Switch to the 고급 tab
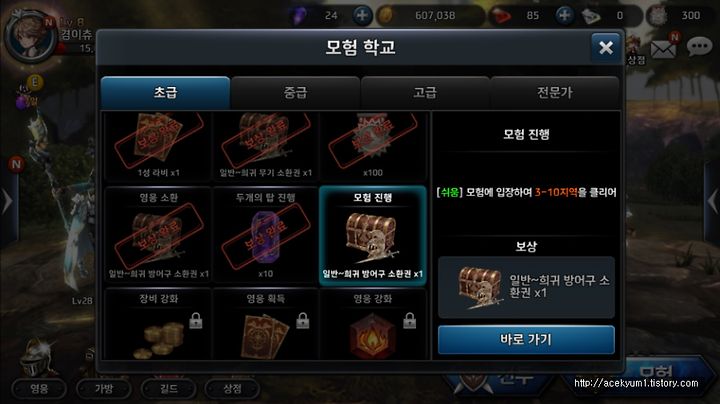This screenshot has width=720, height=404. pyautogui.click(x=425, y=93)
